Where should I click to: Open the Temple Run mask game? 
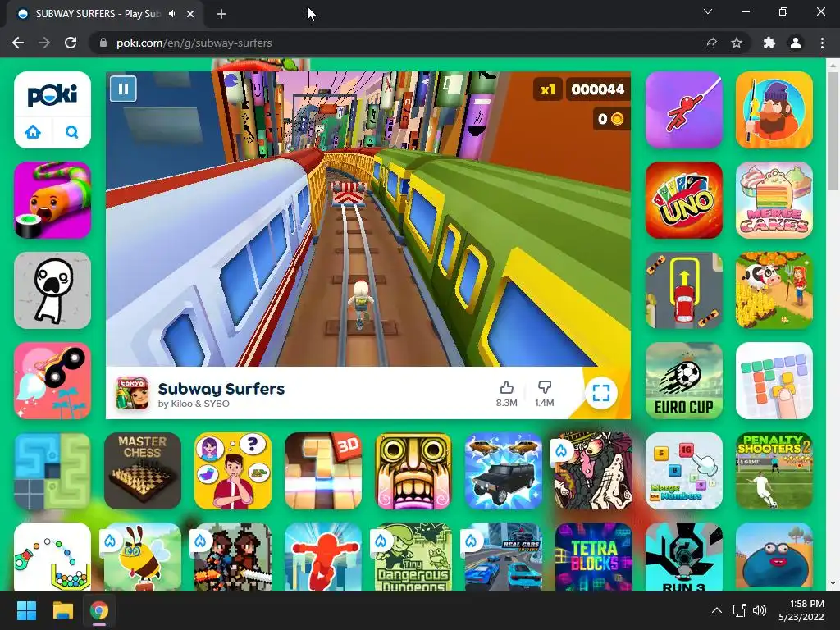point(413,470)
